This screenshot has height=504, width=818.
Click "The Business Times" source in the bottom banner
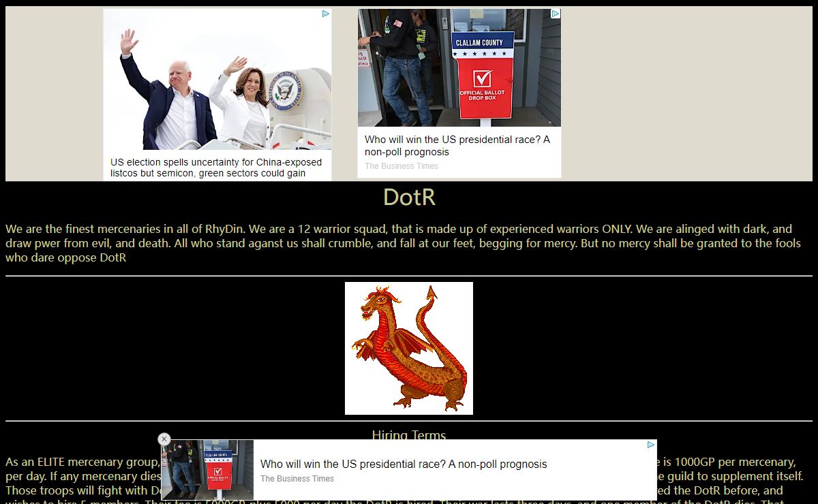tap(297, 479)
